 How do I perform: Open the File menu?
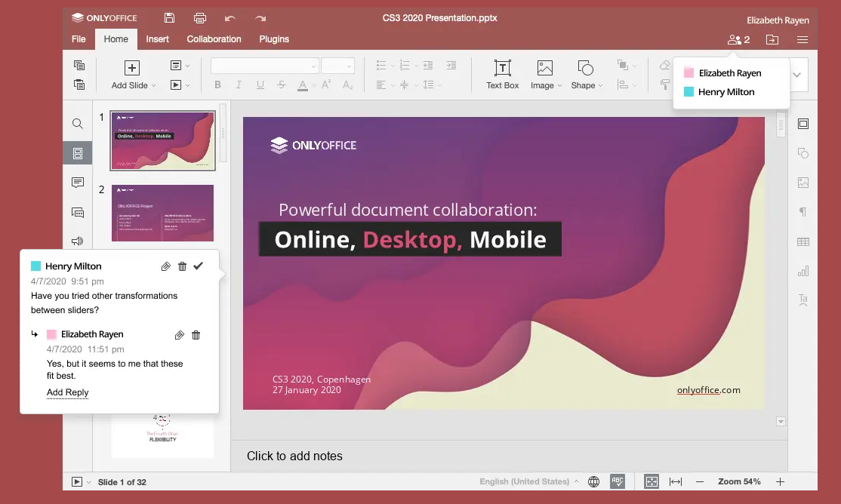pos(79,39)
